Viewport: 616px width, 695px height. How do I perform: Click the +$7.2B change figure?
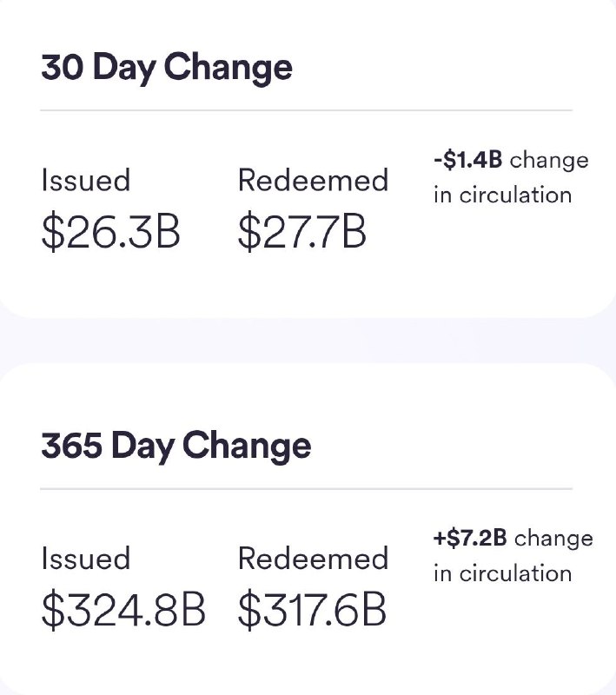(x=470, y=538)
